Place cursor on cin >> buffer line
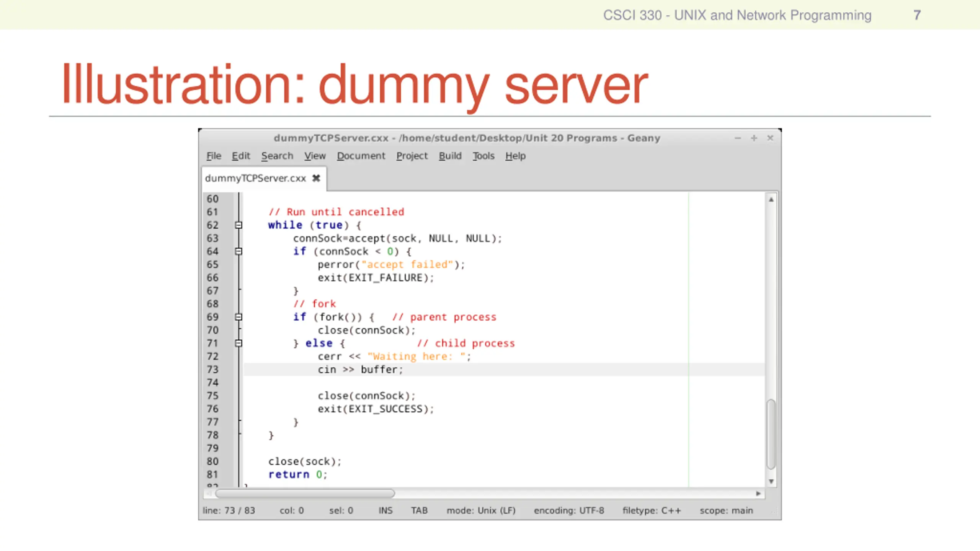This screenshot has height=551, width=980. (x=361, y=370)
